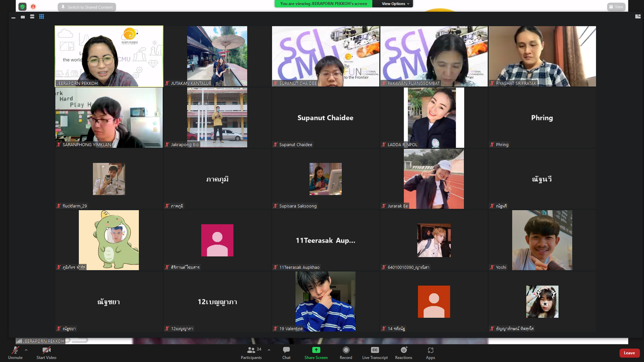Click the green encryption shield icon
The width and height of the screenshot is (644, 362).
click(22, 7)
